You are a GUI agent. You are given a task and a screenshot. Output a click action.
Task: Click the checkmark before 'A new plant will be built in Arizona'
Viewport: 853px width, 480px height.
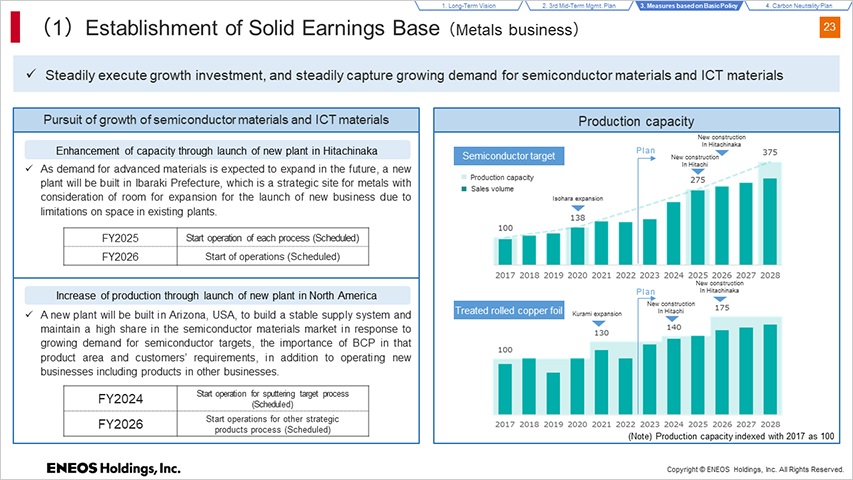click(29, 315)
